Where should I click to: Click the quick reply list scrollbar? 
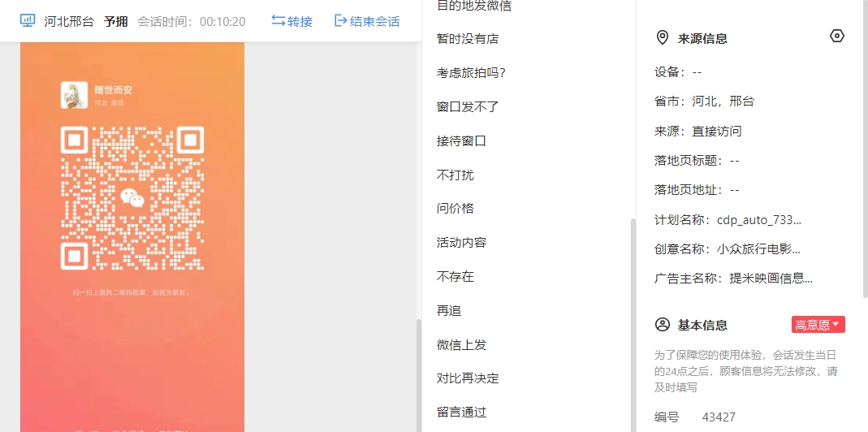pos(633,325)
